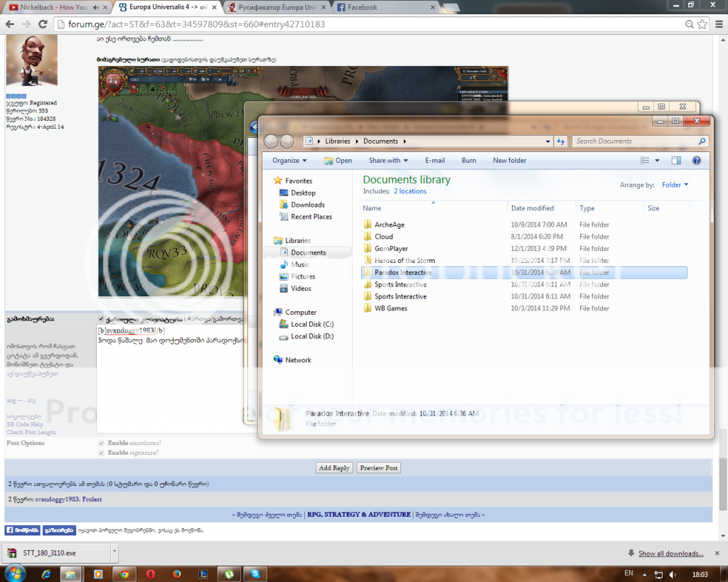Click New folder in Explorer toolbar
The width and height of the screenshot is (728, 582).
point(510,161)
